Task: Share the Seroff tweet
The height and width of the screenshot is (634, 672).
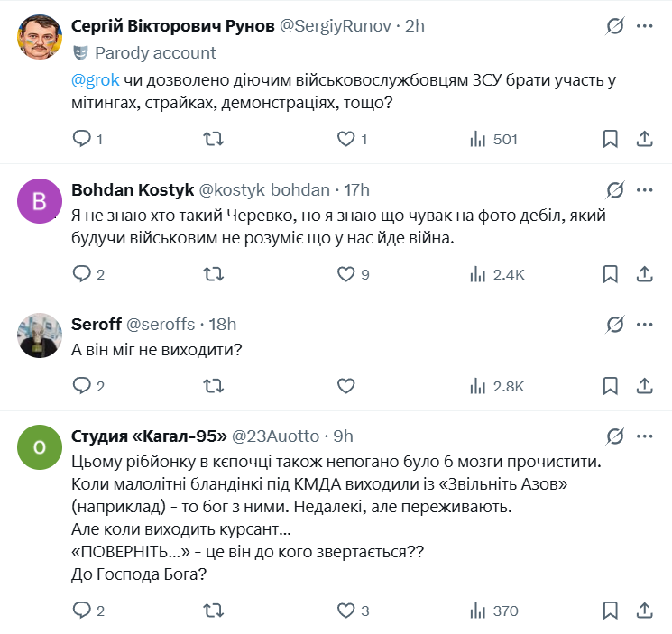Action: tap(645, 386)
